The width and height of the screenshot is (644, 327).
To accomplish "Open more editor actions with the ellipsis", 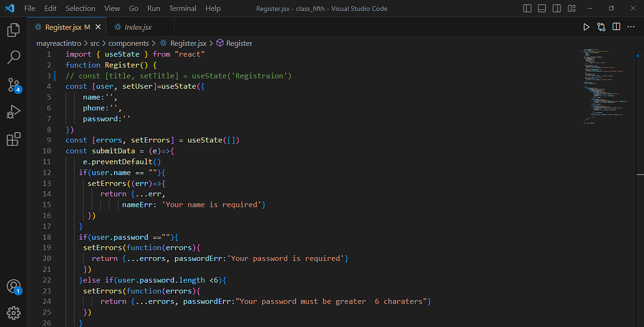I will click(631, 26).
